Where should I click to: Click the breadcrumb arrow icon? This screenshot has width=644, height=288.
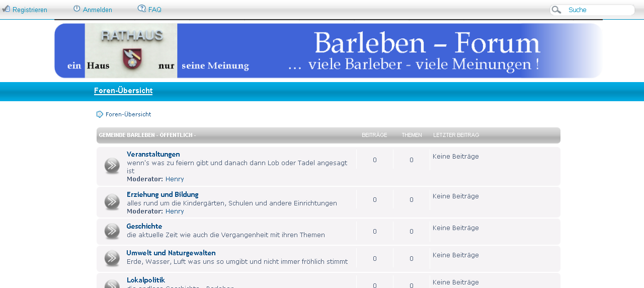point(100,114)
